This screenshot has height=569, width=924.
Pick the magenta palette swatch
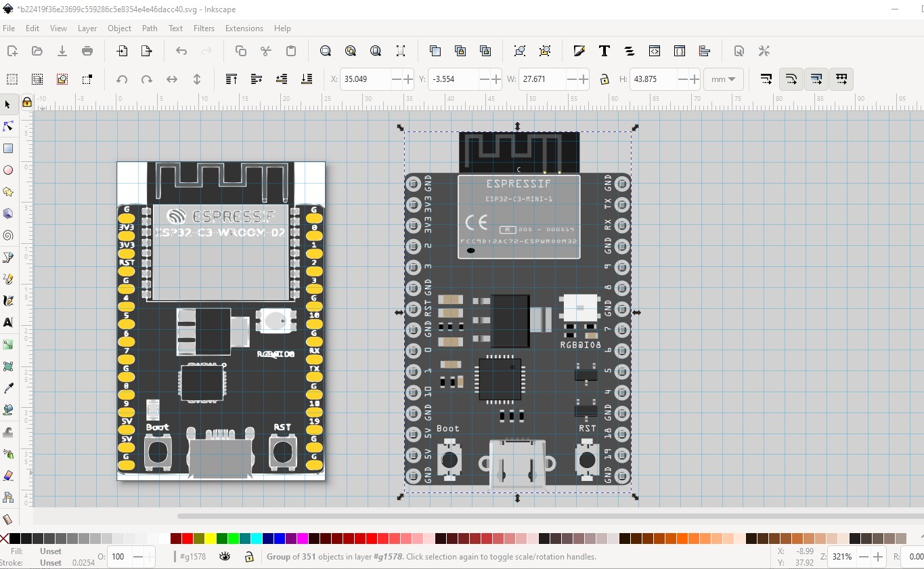click(x=302, y=539)
